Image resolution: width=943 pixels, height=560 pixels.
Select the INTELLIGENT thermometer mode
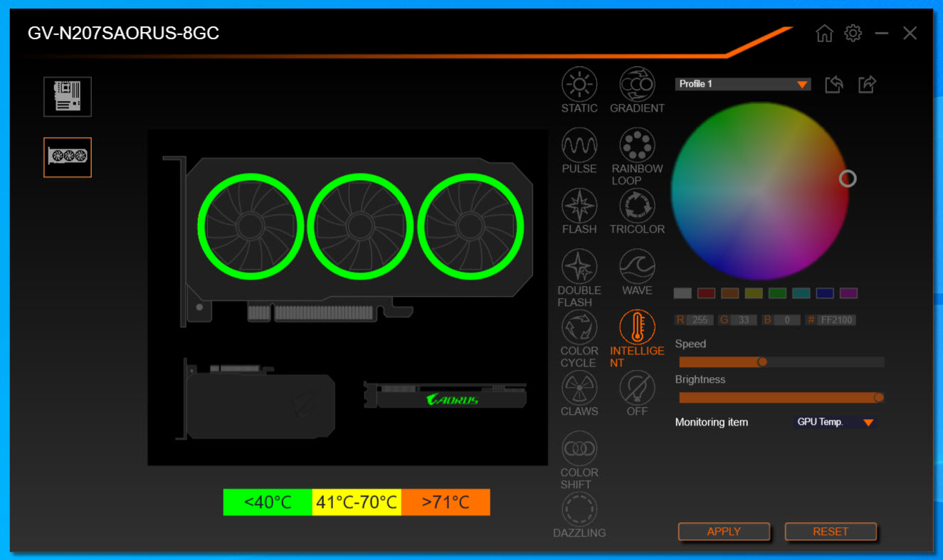[x=637, y=339]
